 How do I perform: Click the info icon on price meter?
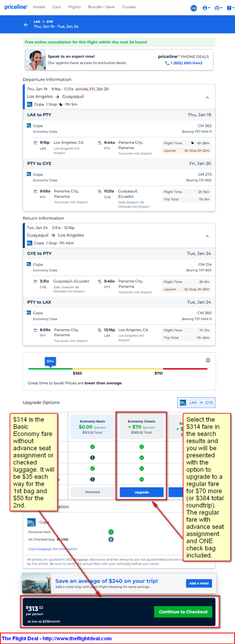point(208,360)
